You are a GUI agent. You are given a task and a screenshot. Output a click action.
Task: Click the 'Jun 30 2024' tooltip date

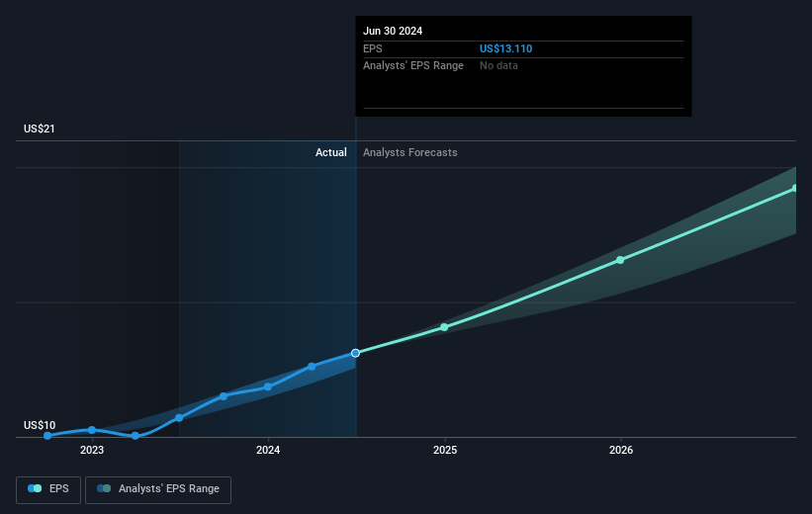click(393, 31)
